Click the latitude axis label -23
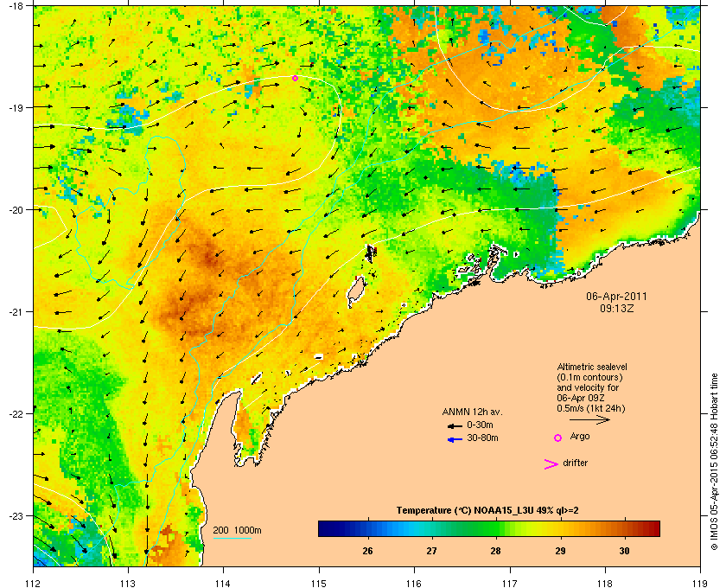The height and width of the screenshot is (588, 726). click(16, 515)
